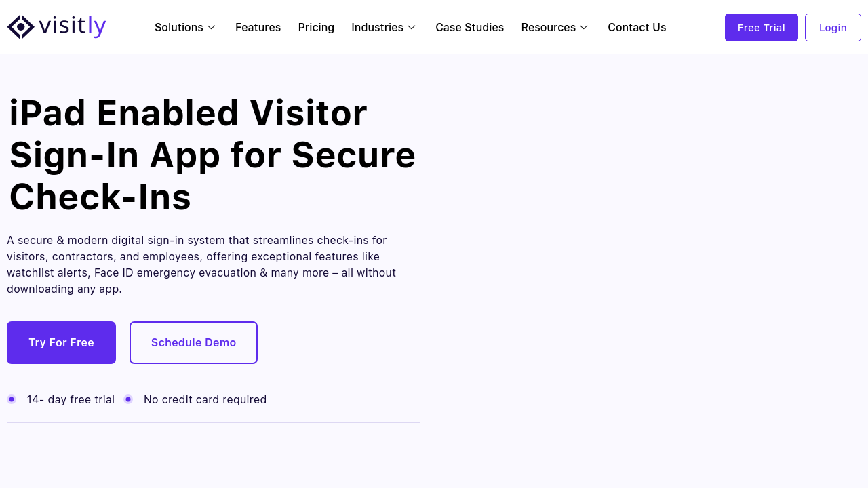Open the Industries menu
Viewport: 868px width, 488px height.
[377, 27]
